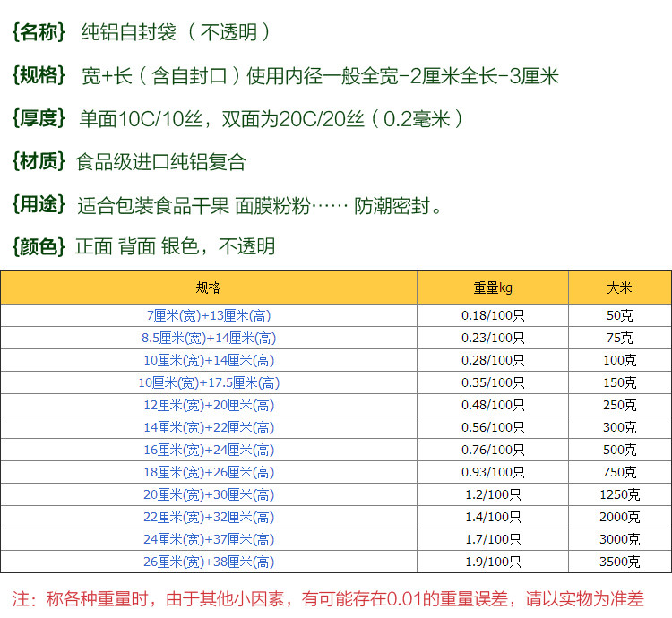Click the text 食品级进口纯铝复合
Screen dimensions: 672x618
click(x=160, y=162)
